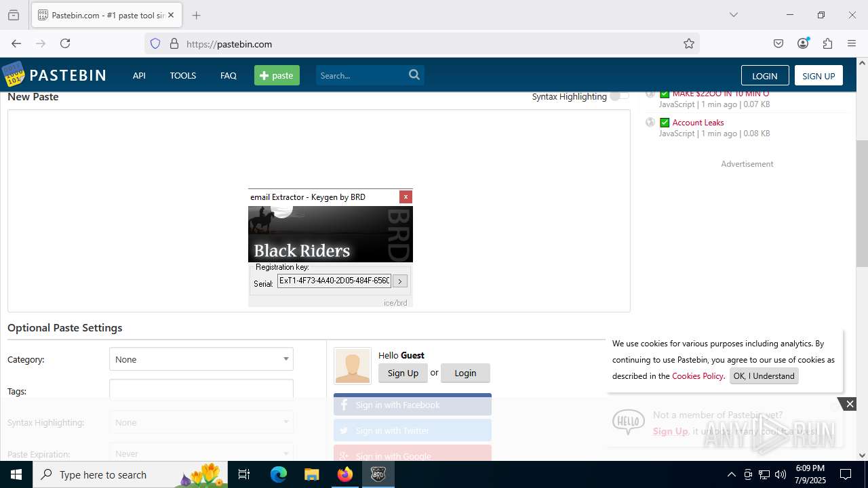The width and height of the screenshot is (868, 488).
Task: Open the network tray icon
Action: coord(764,474)
